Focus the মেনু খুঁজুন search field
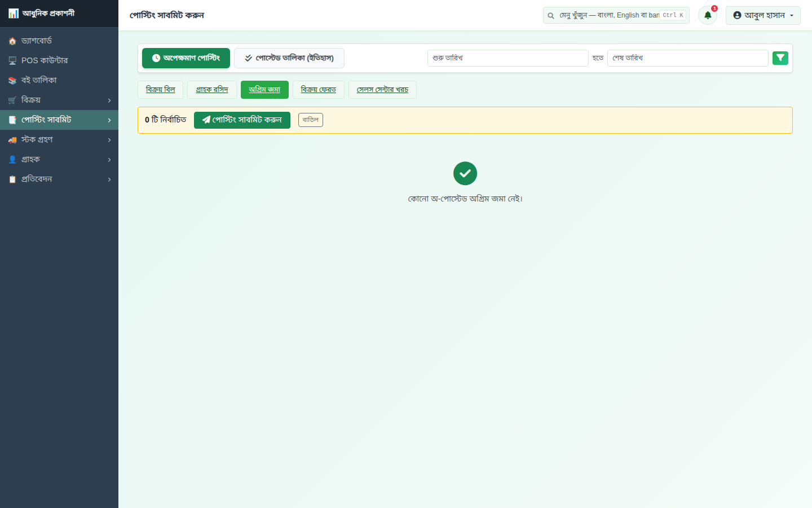Image resolution: width=812 pixels, height=508 pixels. 616,15
